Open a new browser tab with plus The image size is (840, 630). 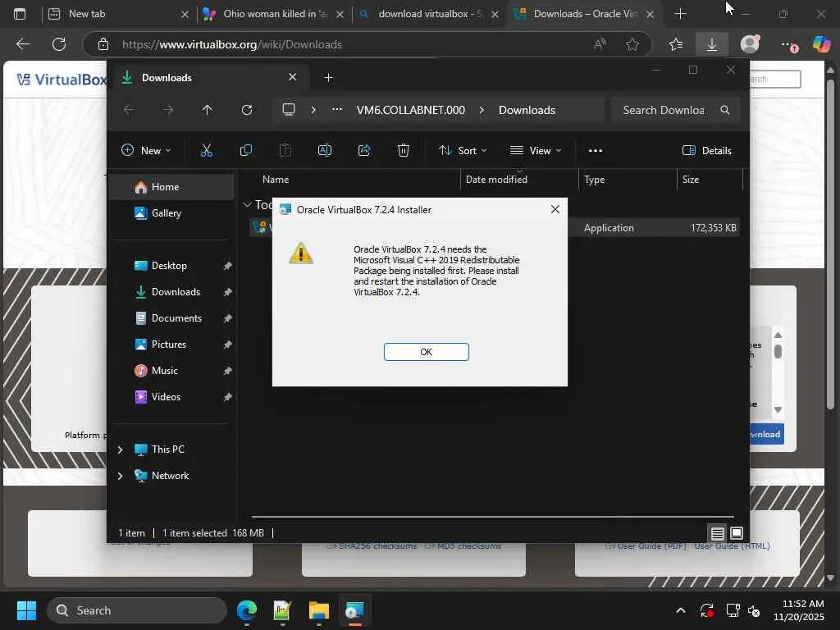pyautogui.click(x=680, y=14)
